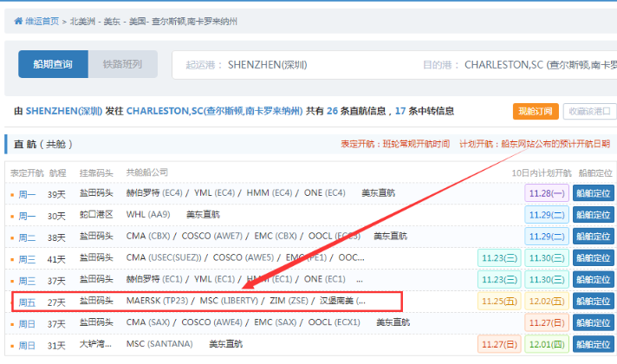This screenshot has height=364, width=617.
Task: Click COSCO (AWE4) carrier text
Action: (211, 322)
